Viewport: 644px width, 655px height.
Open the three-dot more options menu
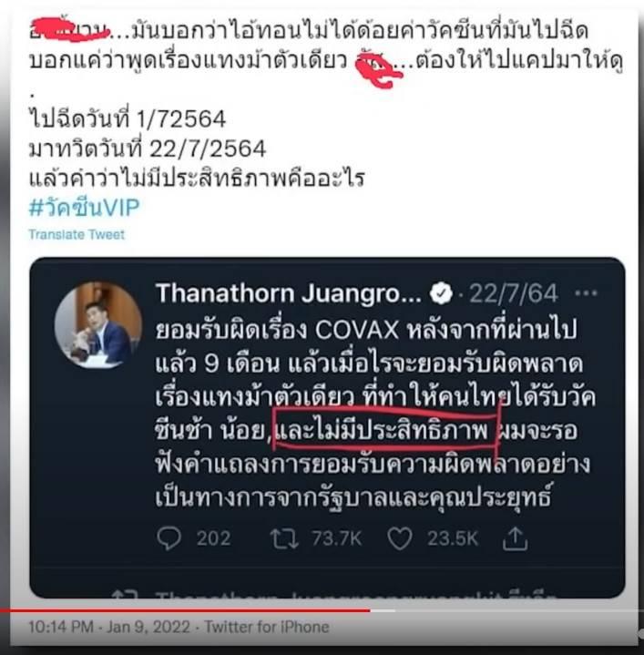pos(586,293)
